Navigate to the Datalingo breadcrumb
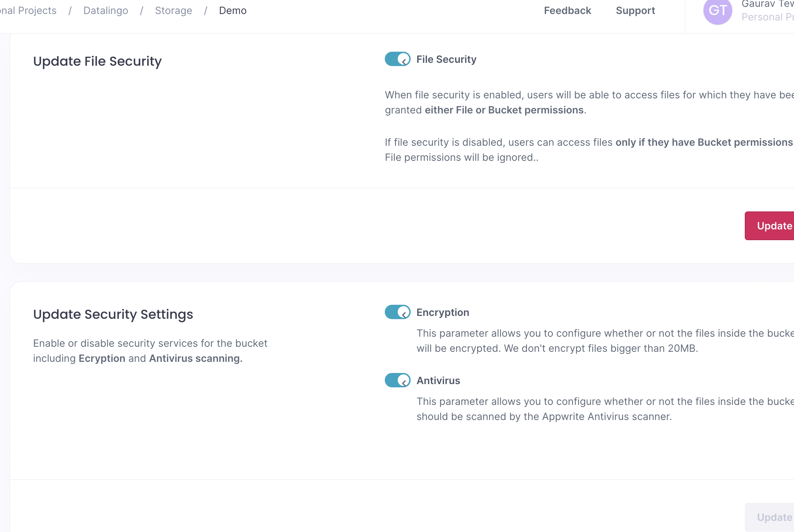Image resolution: width=794 pixels, height=532 pixels. (x=106, y=11)
